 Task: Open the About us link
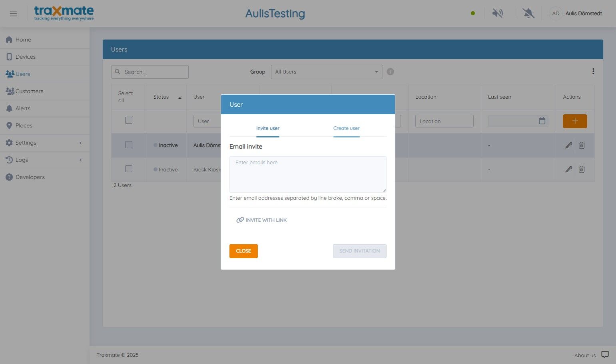585,355
